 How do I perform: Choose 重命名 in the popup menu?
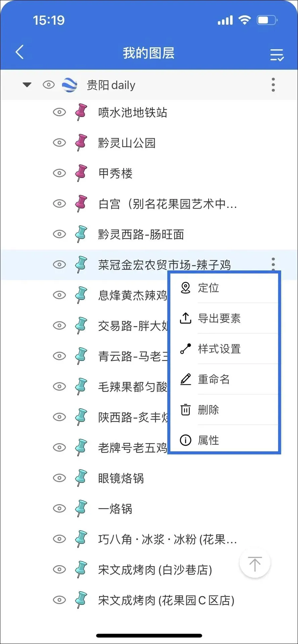tap(214, 379)
